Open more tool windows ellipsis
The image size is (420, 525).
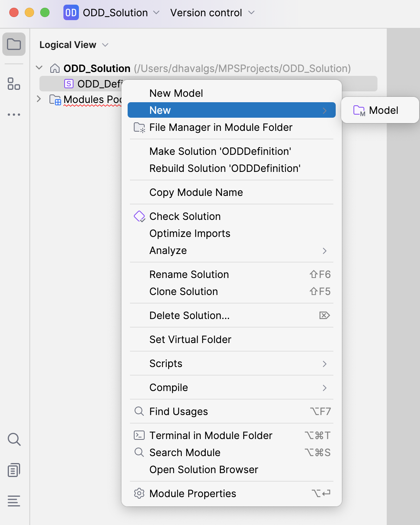[x=14, y=115]
